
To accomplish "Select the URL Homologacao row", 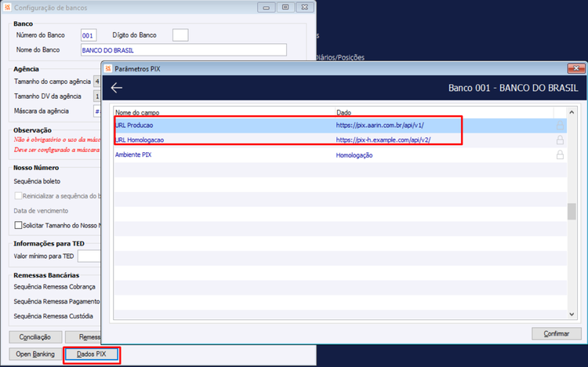I will point(340,140).
